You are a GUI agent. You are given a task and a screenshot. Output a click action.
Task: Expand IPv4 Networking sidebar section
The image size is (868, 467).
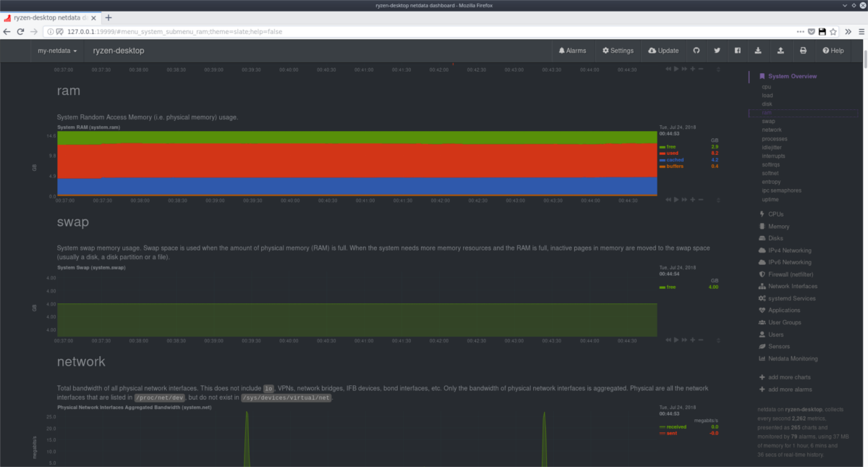tap(785, 251)
